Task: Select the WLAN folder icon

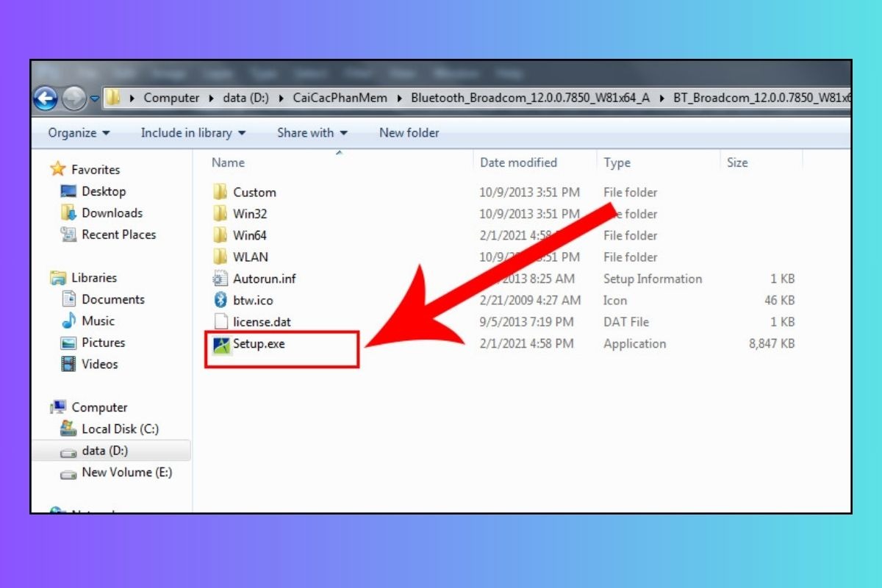Action: (x=220, y=257)
